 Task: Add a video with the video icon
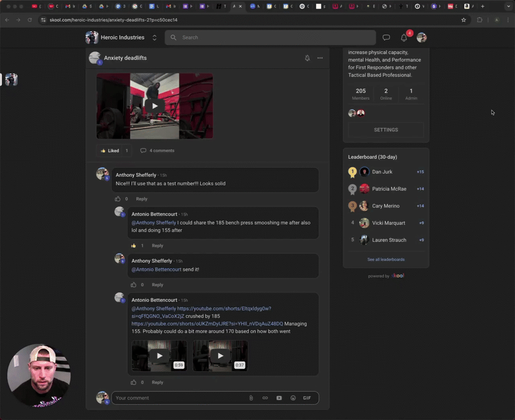coord(279,398)
